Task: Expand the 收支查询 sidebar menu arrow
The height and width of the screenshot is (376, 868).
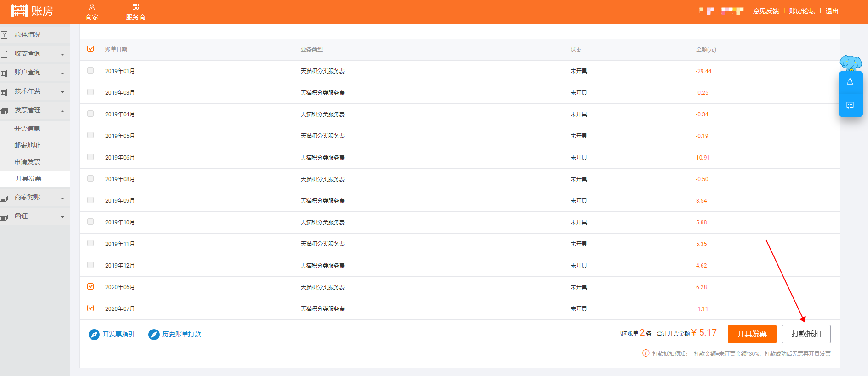Action: [x=63, y=55]
